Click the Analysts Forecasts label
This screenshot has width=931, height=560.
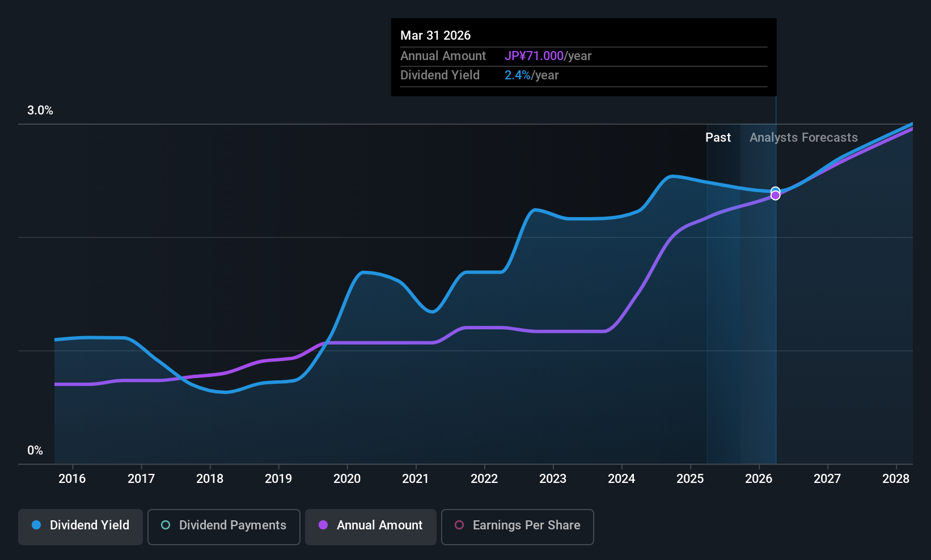click(803, 137)
